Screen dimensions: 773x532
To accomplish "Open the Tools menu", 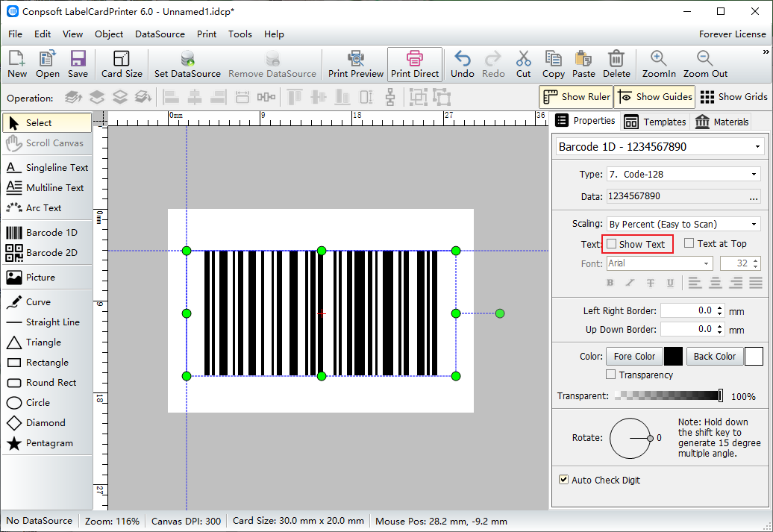I will 240,34.
